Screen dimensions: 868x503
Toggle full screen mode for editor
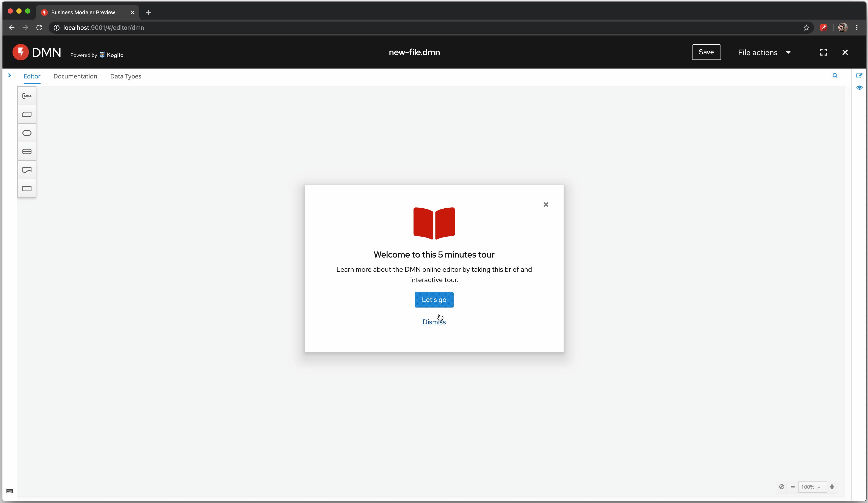(823, 52)
